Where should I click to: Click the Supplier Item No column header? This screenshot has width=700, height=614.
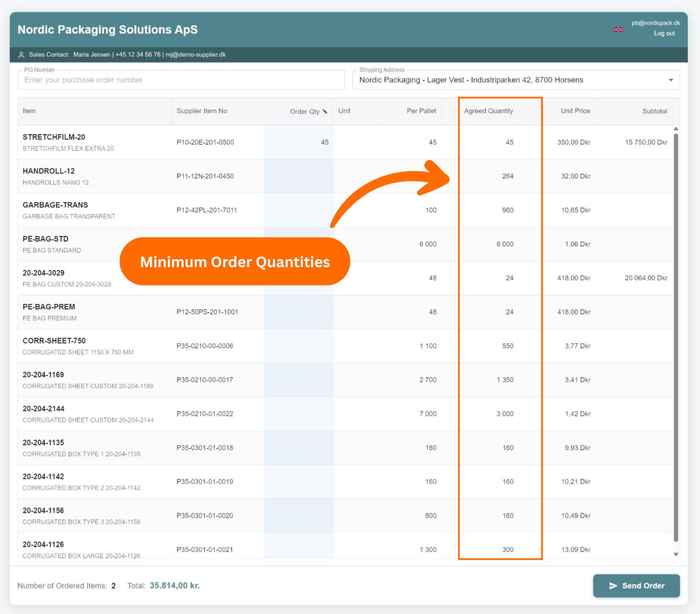(x=202, y=111)
